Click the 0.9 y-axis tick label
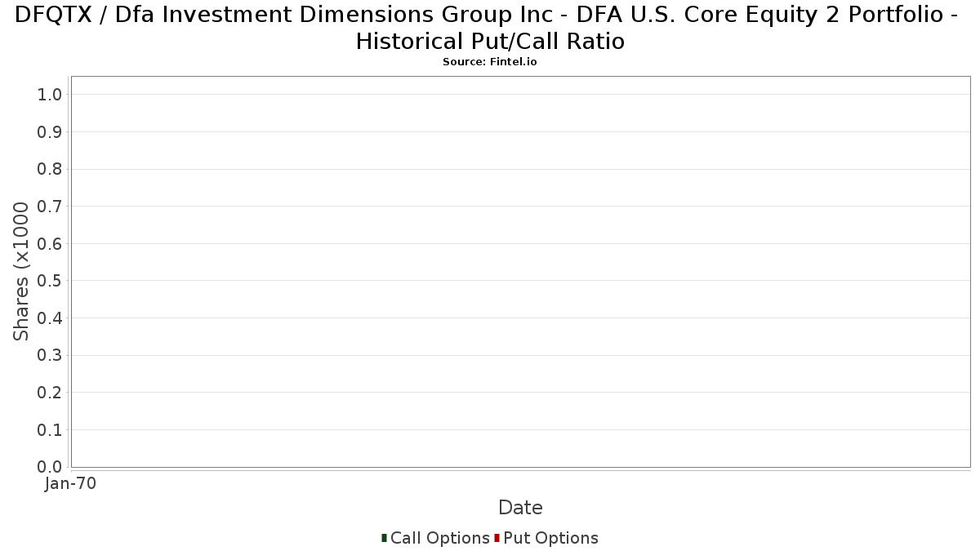This screenshot has width=980, height=551. pyautogui.click(x=50, y=132)
